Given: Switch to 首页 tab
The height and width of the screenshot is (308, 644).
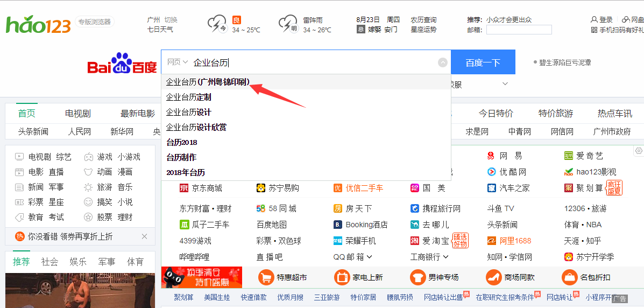Looking at the screenshot, I should point(27,114).
